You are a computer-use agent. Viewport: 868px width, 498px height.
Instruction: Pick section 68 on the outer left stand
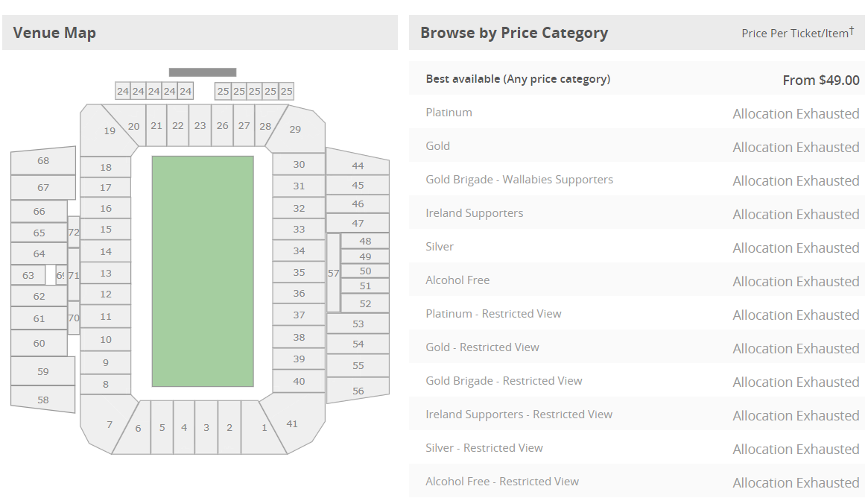tap(43, 160)
